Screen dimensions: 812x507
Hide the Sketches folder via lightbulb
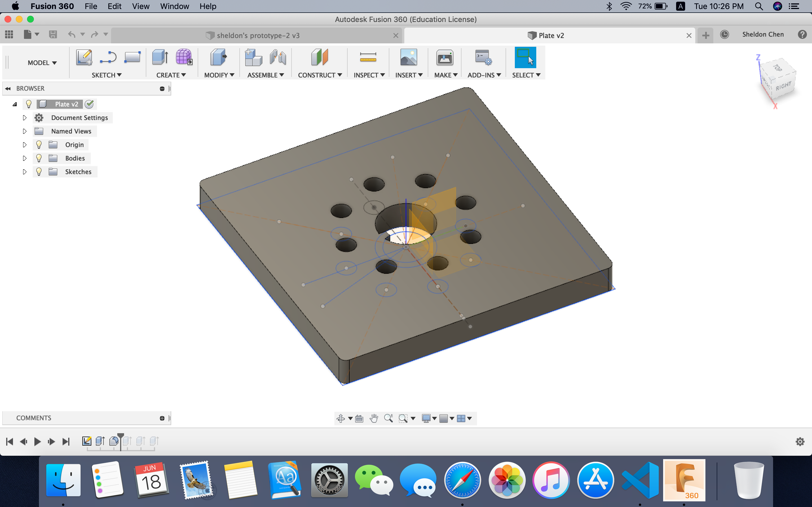(39, 172)
